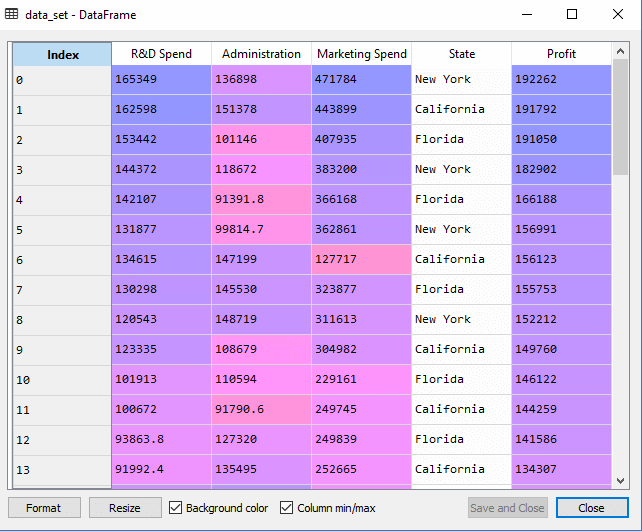This screenshot has height=531, width=642.
Task: Click the Profit column header
Action: [x=561, y=54]
